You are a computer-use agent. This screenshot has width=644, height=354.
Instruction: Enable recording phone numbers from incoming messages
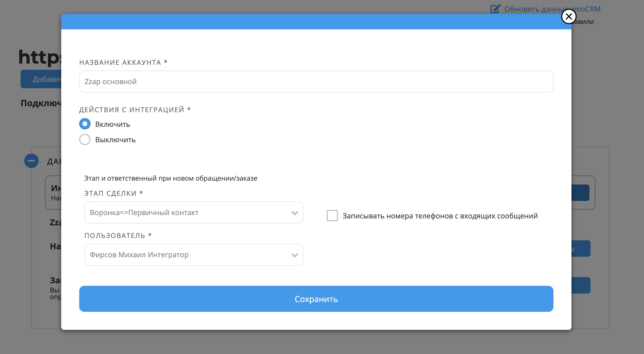(332, 216)
